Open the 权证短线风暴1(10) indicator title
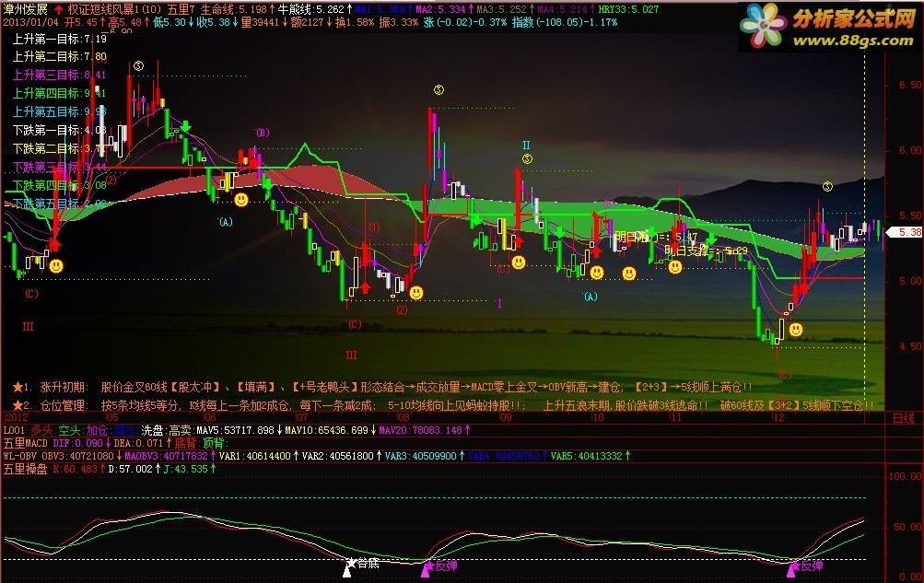 pos(115,9)
